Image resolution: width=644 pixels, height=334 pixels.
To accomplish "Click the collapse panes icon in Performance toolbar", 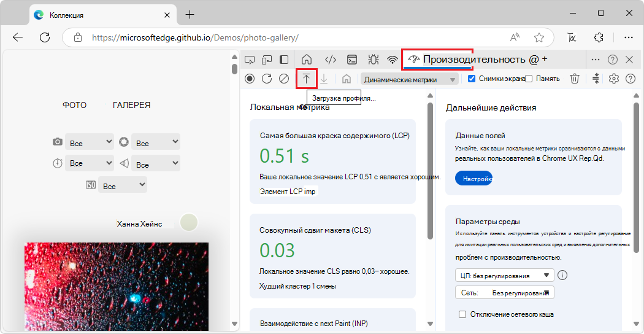I will [597, 79].
